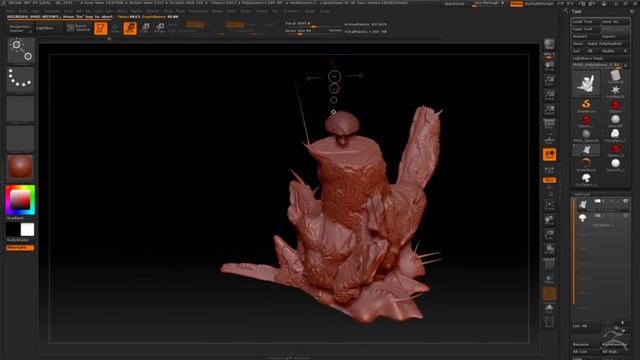Toggle Solo mode icon

click(549, 308)
